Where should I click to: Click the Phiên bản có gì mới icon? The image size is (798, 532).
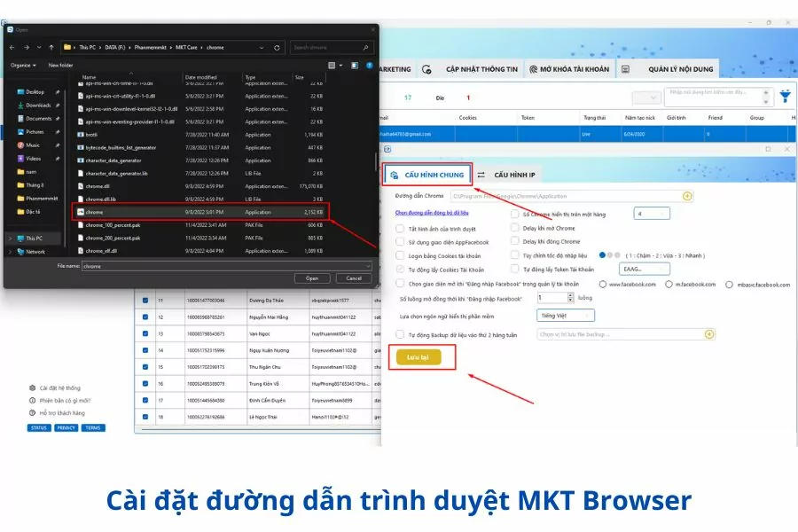pyautogui.click(x=32, y=401)
